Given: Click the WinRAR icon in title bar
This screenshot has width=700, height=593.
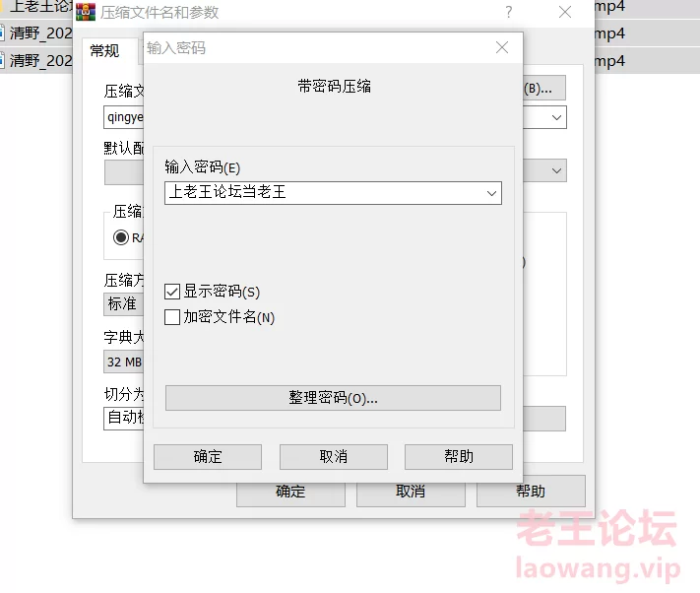Looking at the screenshot, I should [x=86, y=12].
